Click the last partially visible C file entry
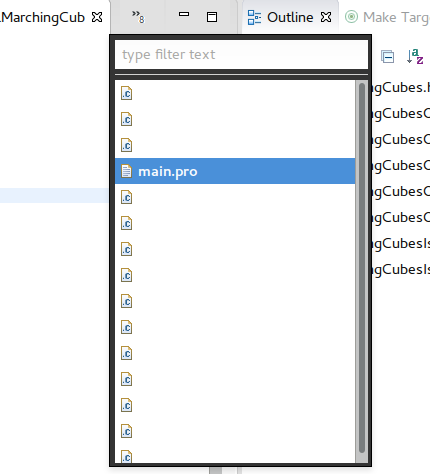 [x=235, y=457]
